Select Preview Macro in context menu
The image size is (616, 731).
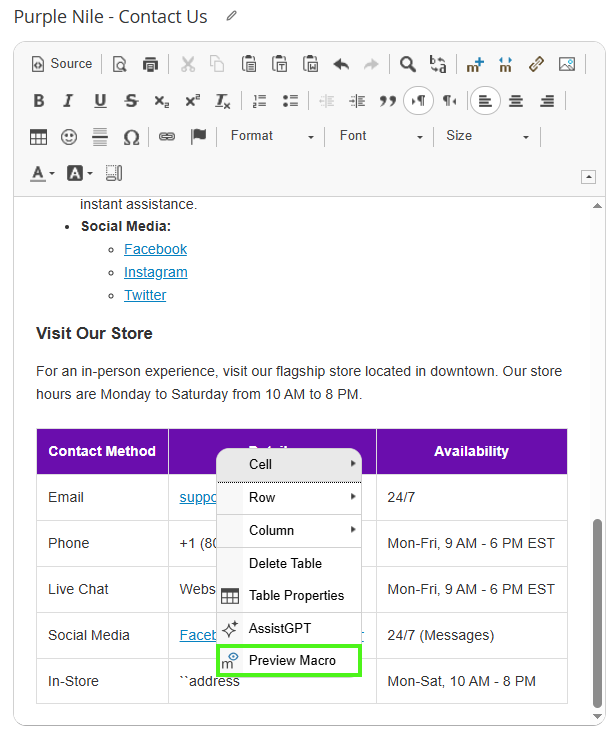tap(289, 661)
